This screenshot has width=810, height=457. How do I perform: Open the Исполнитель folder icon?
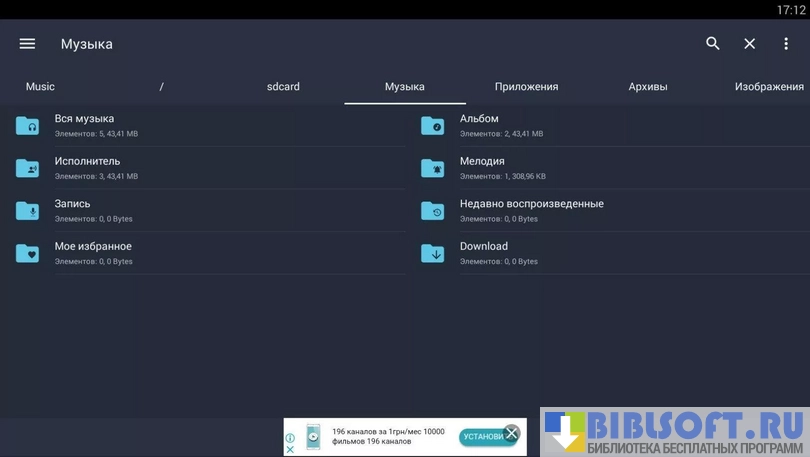(28, 168)
